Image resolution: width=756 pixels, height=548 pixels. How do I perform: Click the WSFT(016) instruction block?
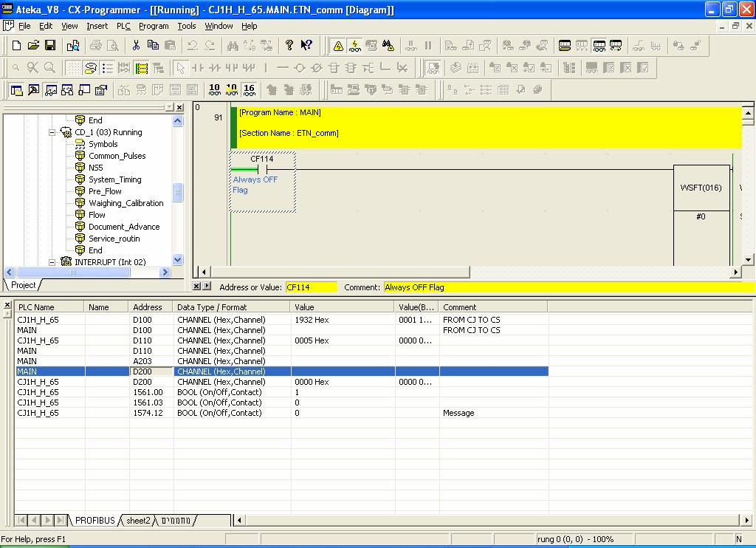[x=701, y=188]
